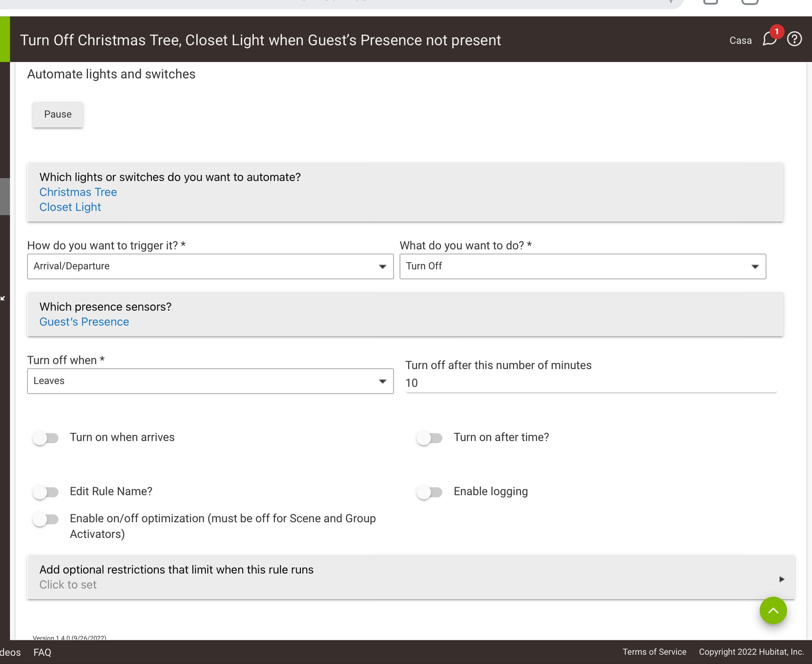Click the Videos item in the footer bar
This screenshot has height=664, width=812.
11,652
